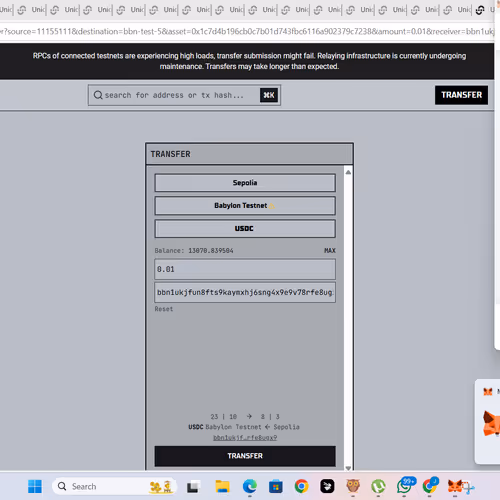
Task: Click the small MetaMask fox icon in the popup
Action: [x=488, y=391]
